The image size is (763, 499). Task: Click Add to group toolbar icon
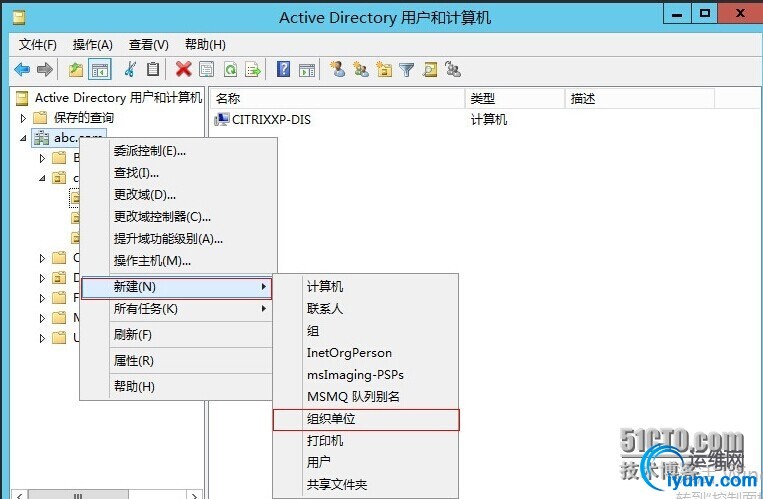click(453, 70)
